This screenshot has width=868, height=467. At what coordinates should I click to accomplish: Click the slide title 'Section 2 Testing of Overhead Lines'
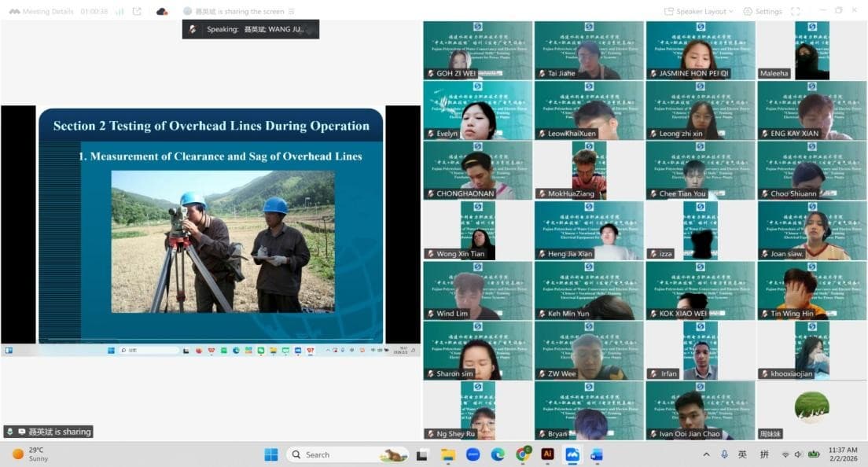pyautogui.click(x=211, y=126)
